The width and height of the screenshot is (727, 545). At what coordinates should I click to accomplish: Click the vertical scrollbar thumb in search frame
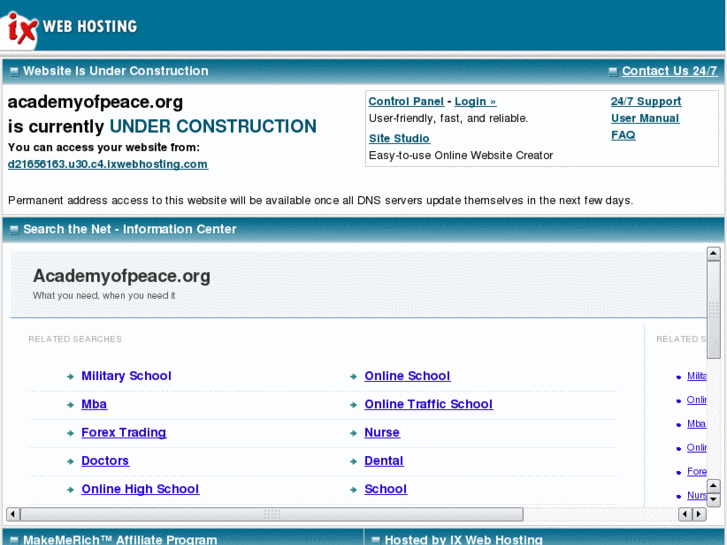pyautogui.click(x=713, y=309)
